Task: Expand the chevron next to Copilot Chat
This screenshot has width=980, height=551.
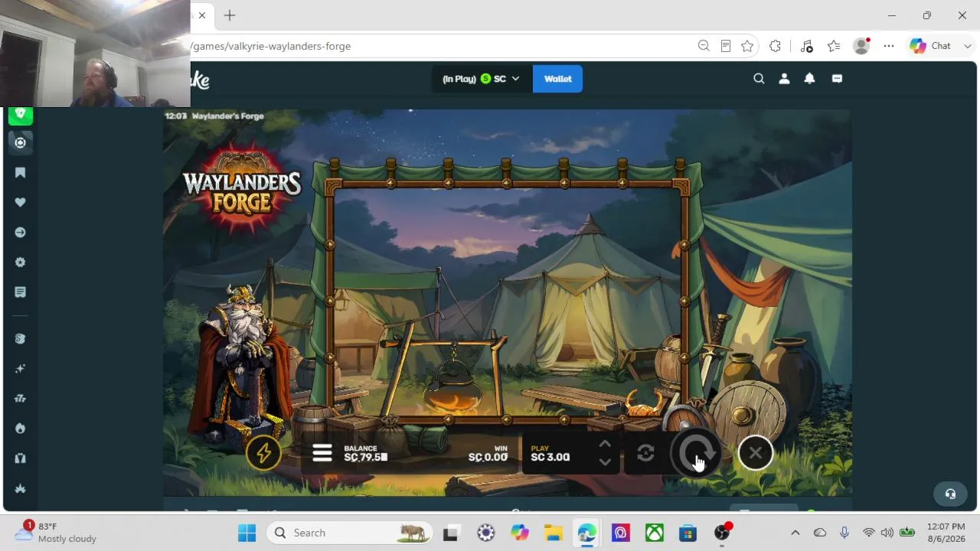Action: tap(968, 46)
